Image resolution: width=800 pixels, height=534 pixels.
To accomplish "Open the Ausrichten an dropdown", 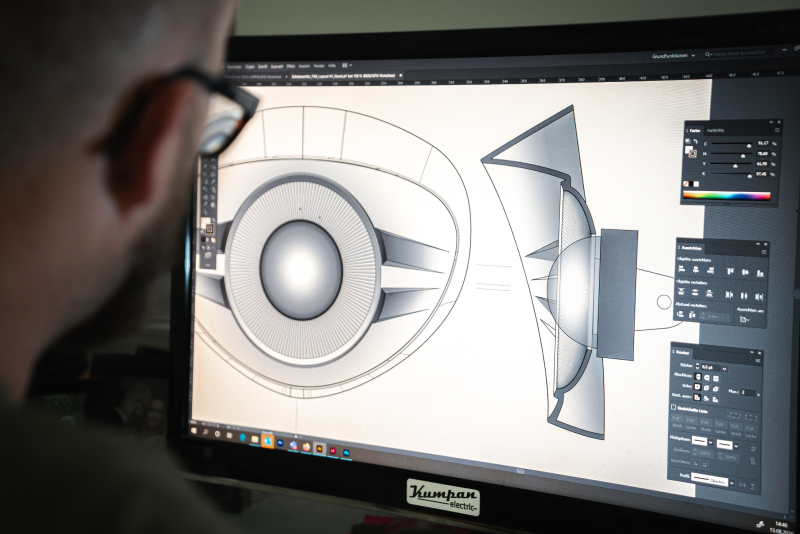I will [744, 319].
